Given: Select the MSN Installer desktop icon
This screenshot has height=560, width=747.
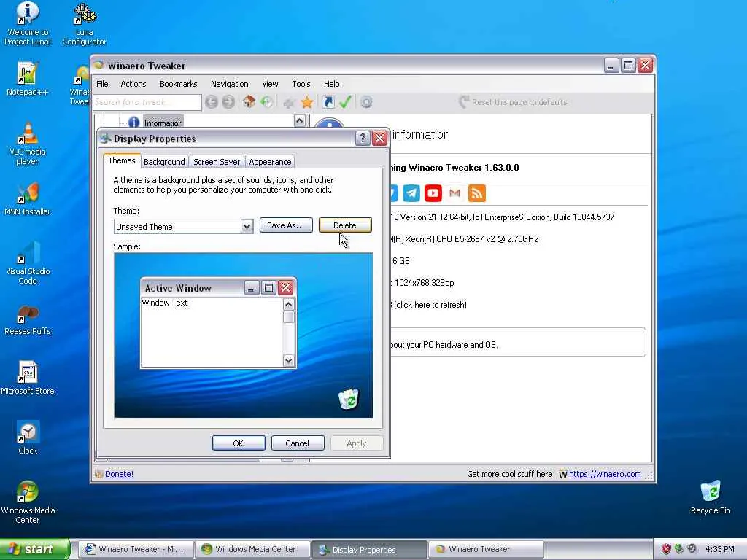Looking at the screenshot, I should coord(27,198).
